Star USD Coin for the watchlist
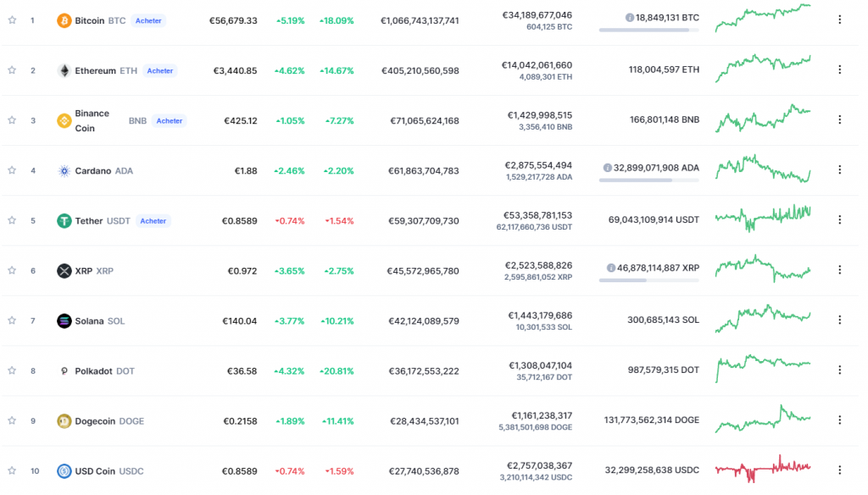This screenshot has height=495, width=868. point(12,470)
